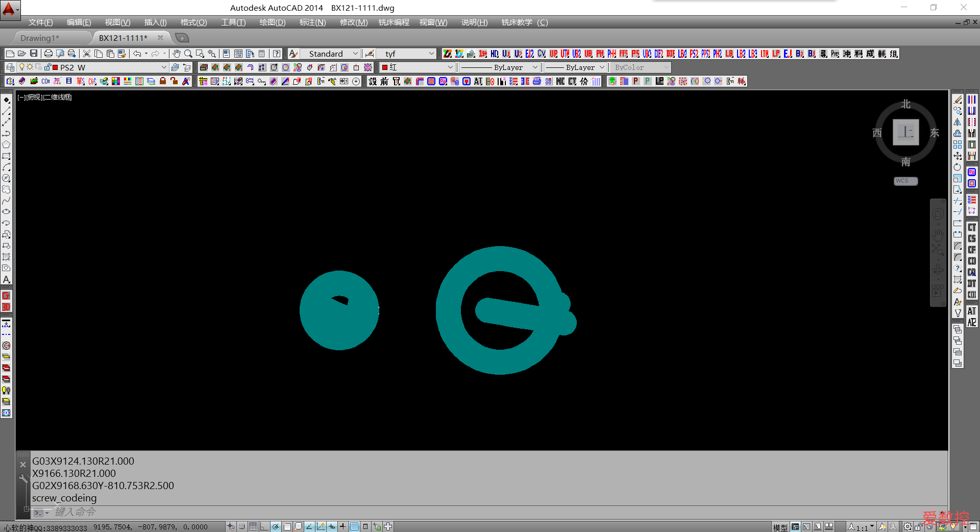Click the new drawing tab button

182,38
